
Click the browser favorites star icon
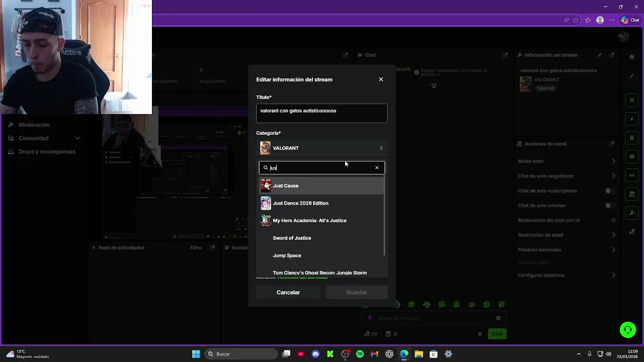[576, 20]
